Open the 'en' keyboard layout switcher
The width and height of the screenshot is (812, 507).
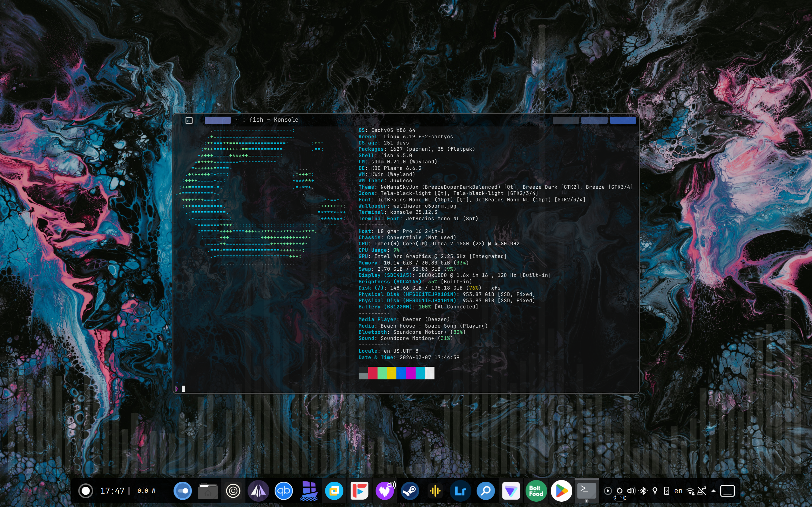678,491
